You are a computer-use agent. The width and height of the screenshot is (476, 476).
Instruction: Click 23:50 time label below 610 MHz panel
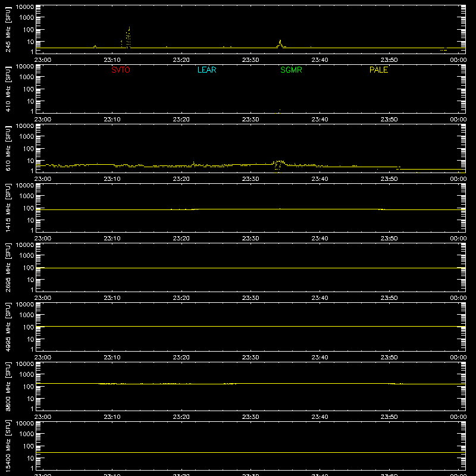tap(389, 179)
